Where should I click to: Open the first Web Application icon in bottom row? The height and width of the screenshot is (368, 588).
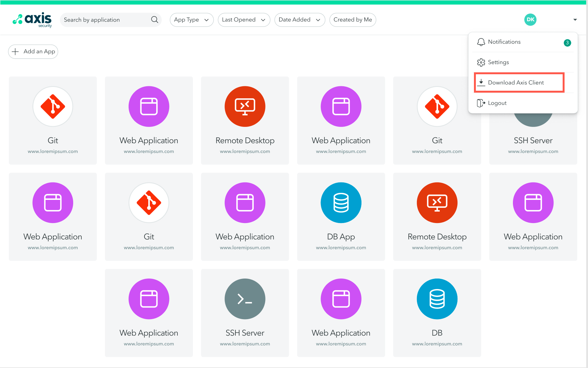(x=149, y=299)
